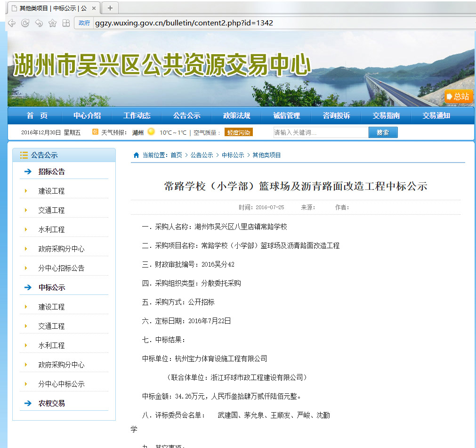The height and width of the screenshot is (448, 476).
Task: Click the home icon in breadcrumb
Action: [x=136, y=155]
